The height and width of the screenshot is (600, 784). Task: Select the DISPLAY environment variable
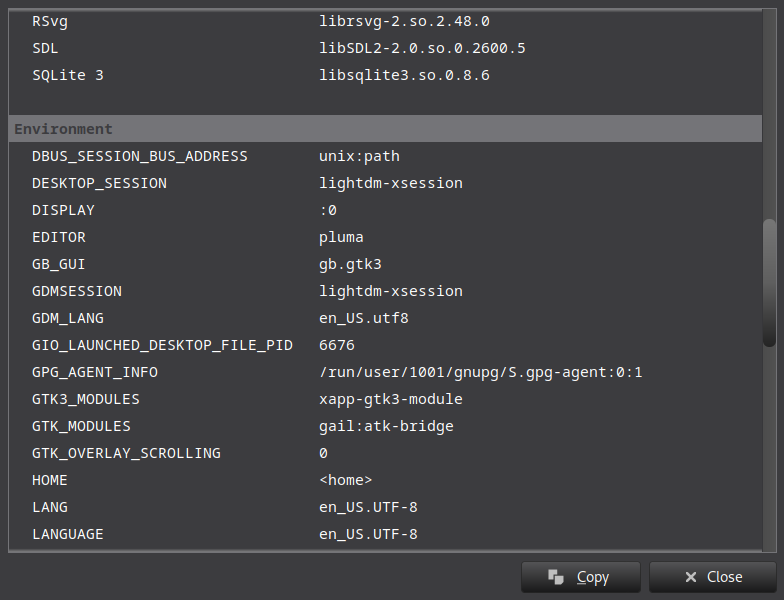tap(63, 210)
